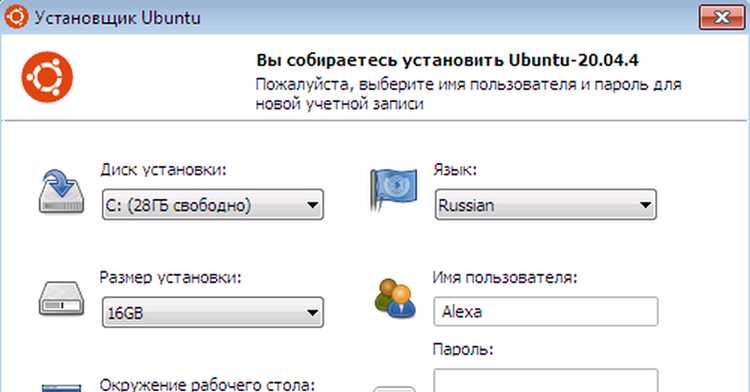The image size is (750, 392).
Task: Click the window title 'Установщик Ubuntu'
Action: point(117,18)
